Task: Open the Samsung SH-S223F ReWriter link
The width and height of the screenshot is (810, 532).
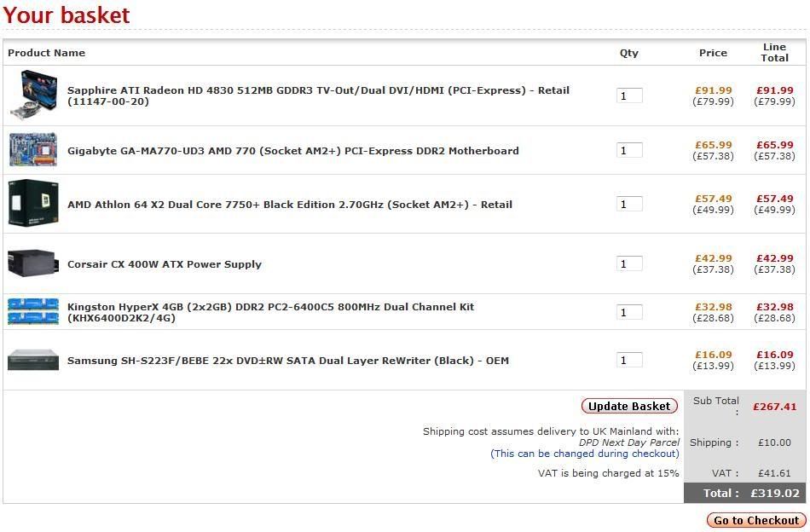Action: click(x=288, y=361)
